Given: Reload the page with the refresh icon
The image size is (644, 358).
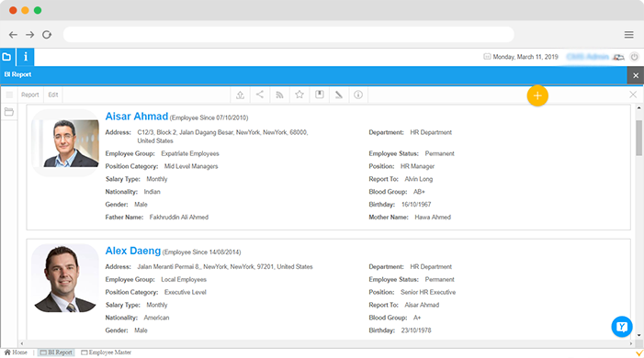Looking at the screenshot, I should 47,35.
